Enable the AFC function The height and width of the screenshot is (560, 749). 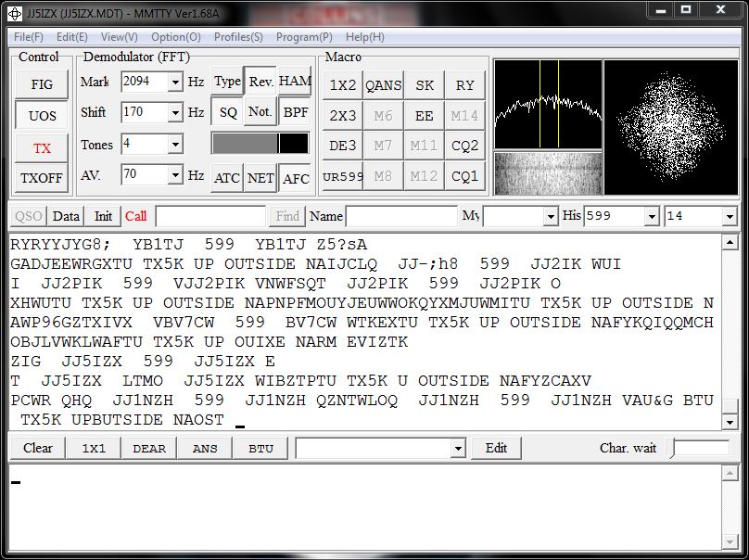(x=295, y=178)
